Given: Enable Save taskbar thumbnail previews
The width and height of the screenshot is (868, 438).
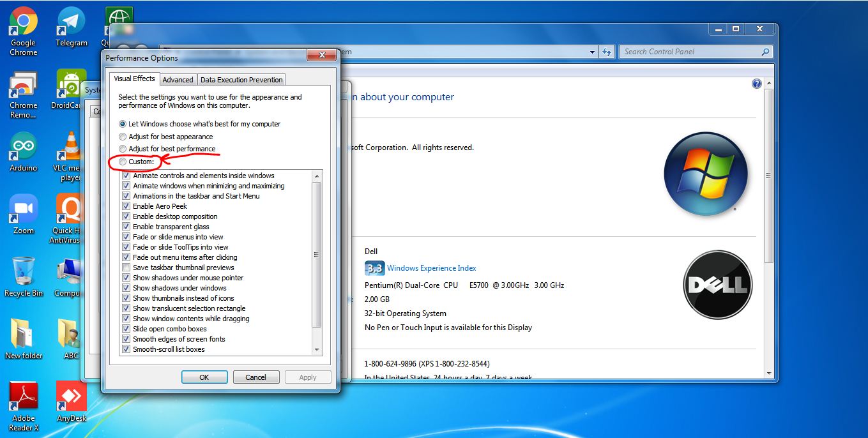Looking at the screenshot, I should (x=126, y=268).
